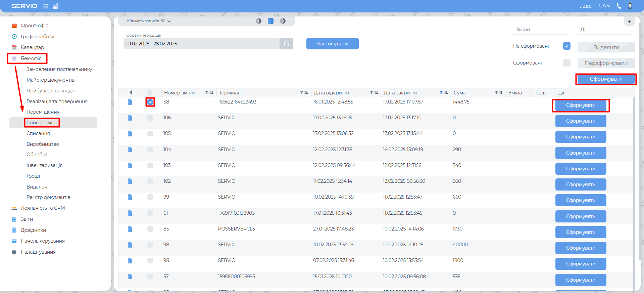Uncheck the checkbox for shift 58
The height and width of the screenshot is (293, 644).
click(150, 102)
